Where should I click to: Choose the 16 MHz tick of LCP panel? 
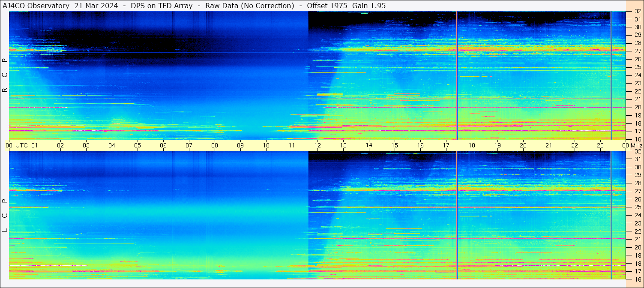638,279
